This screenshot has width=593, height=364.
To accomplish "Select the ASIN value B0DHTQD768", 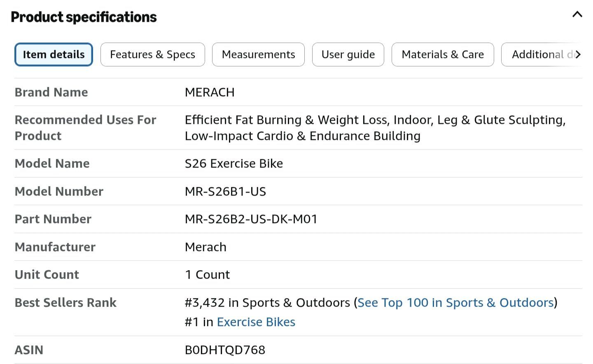I will point(225,350).
